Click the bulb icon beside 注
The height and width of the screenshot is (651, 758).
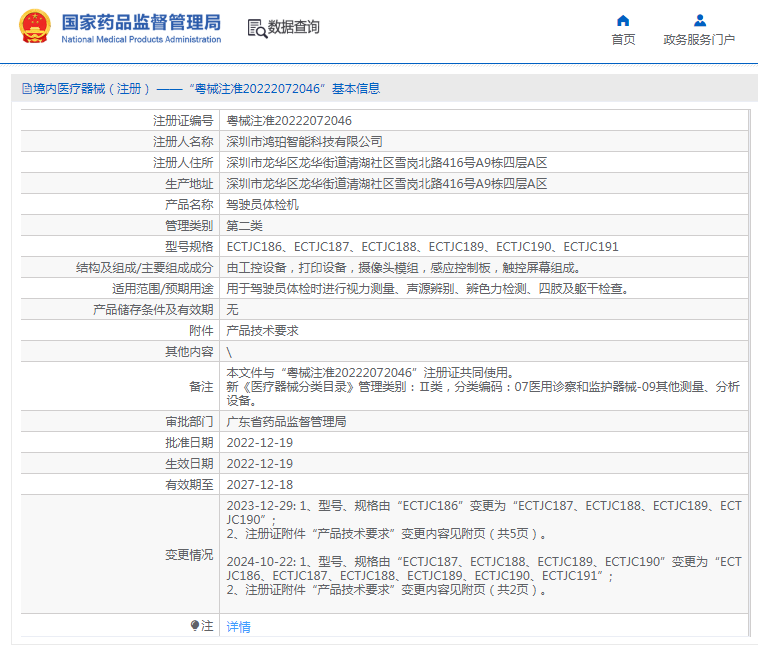tap(195, 625)
